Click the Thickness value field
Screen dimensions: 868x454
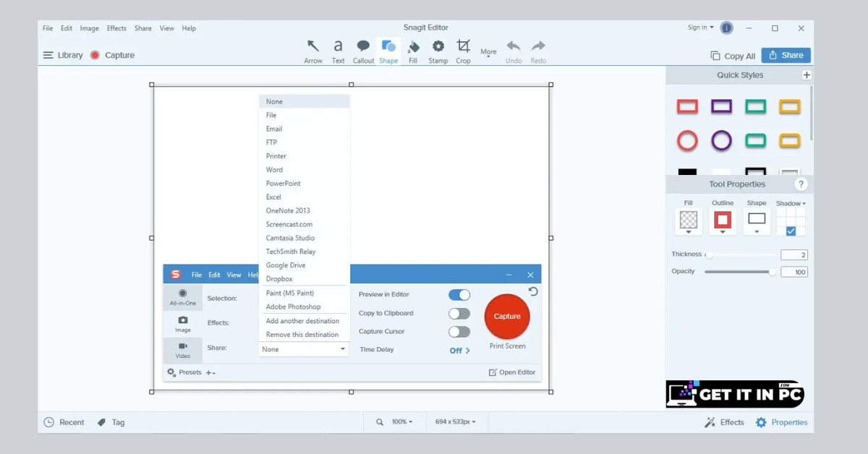(794, 255)
